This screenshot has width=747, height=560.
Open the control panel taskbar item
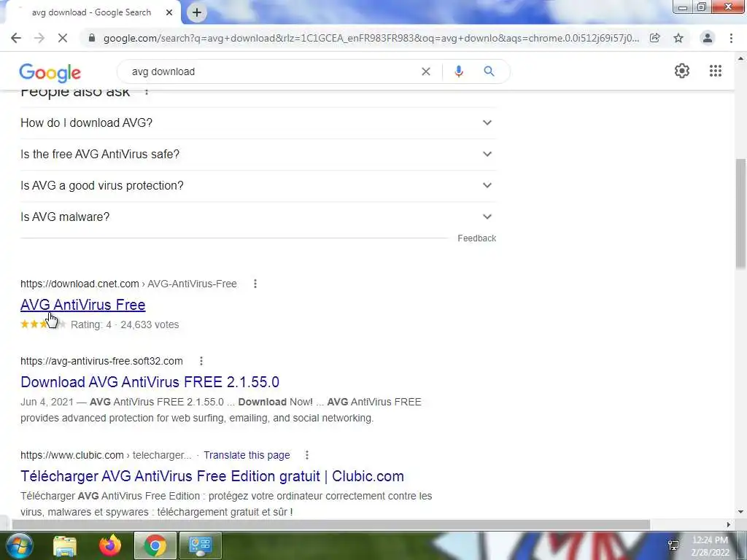(x=200, y=545)
